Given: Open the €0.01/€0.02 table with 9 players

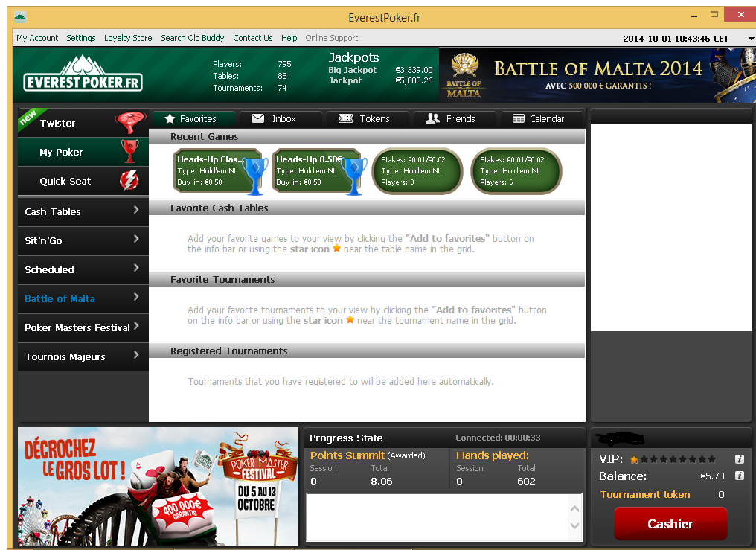Looking at the screenshot, I should coord(417,170).
